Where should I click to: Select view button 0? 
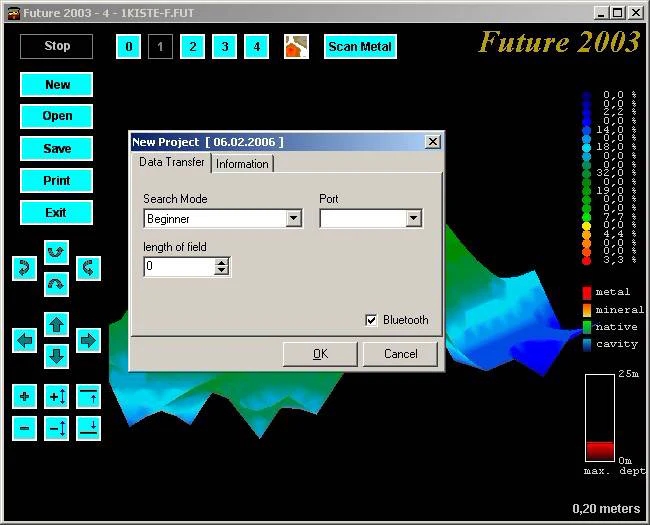[x=129, y=46]
